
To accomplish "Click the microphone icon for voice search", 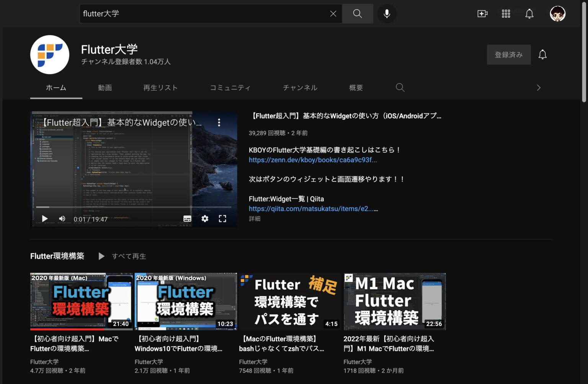I will [x=386, y=13].
